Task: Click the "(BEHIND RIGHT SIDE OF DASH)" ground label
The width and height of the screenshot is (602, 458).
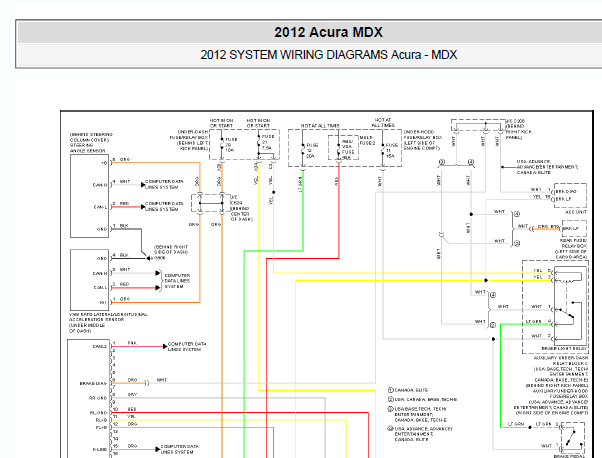Action: (x=171, y=250)
